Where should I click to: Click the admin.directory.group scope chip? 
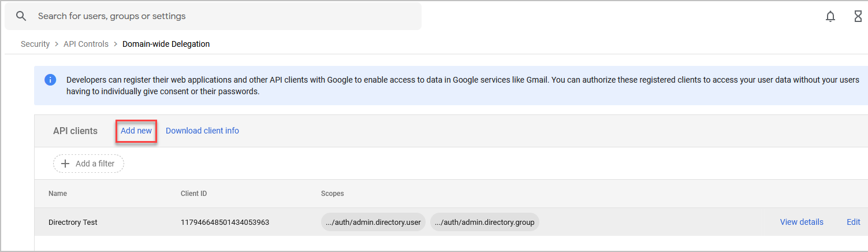(x=485, y=222)
